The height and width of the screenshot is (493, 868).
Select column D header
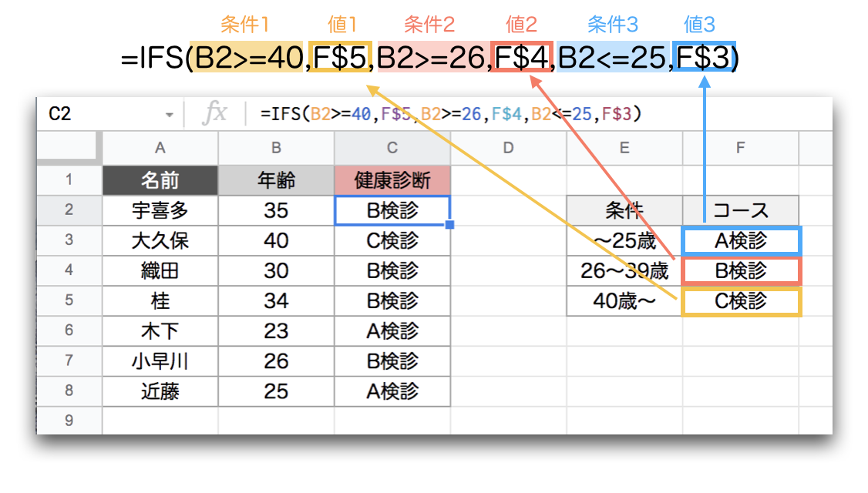click(x=509, y=149)
